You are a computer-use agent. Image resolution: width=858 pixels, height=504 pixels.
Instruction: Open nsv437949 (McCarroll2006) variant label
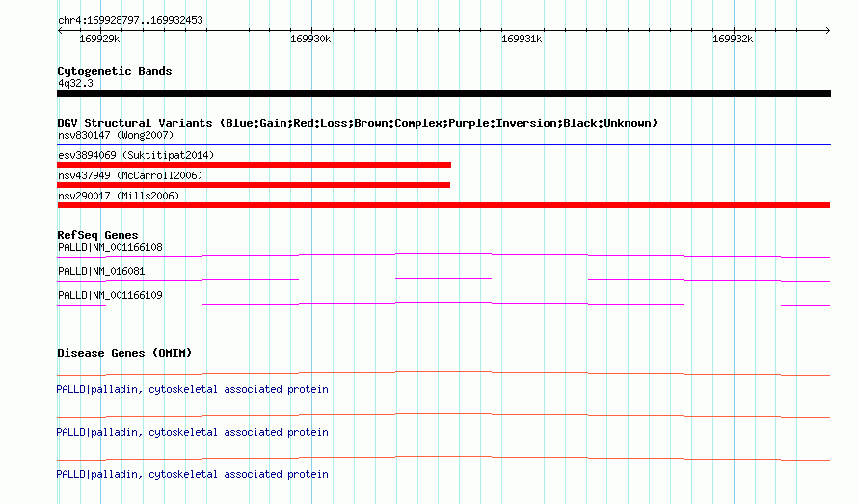130,175
